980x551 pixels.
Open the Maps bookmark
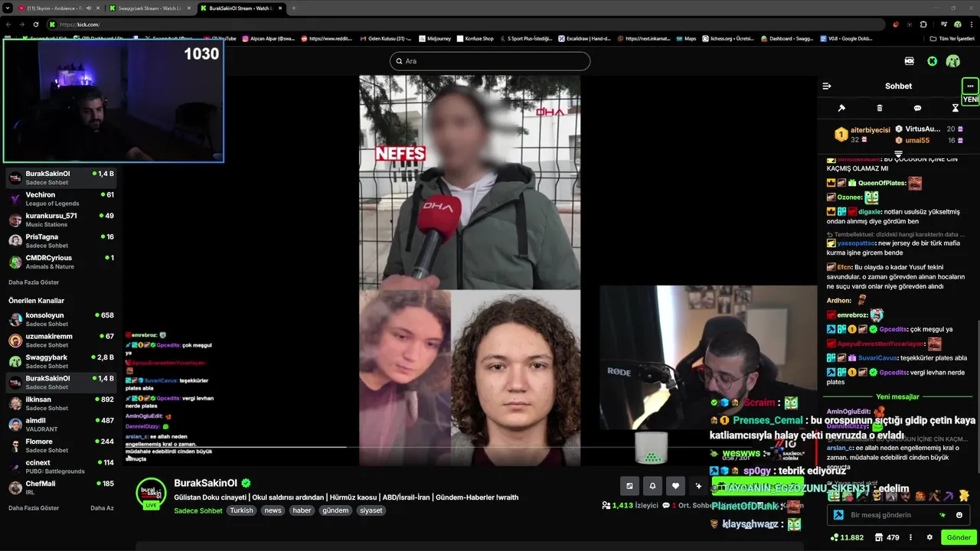pos(685,38)
